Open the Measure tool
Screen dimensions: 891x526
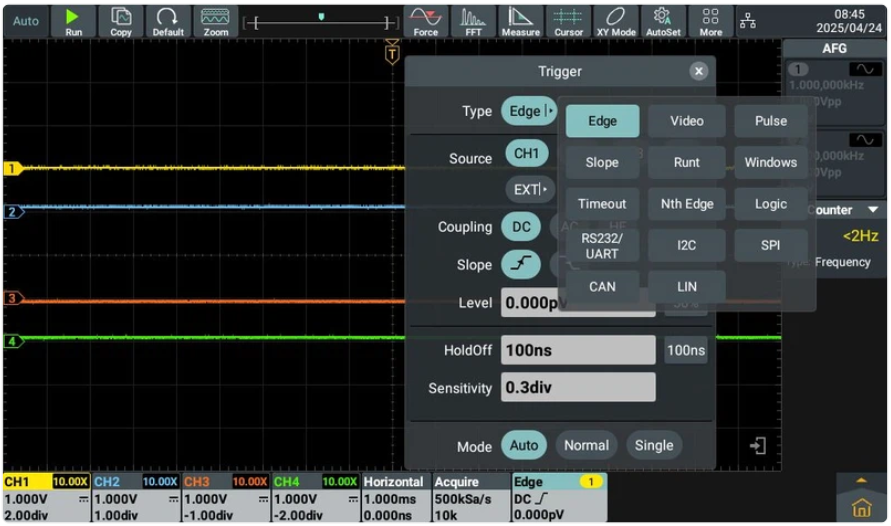(x=521, y=21)
